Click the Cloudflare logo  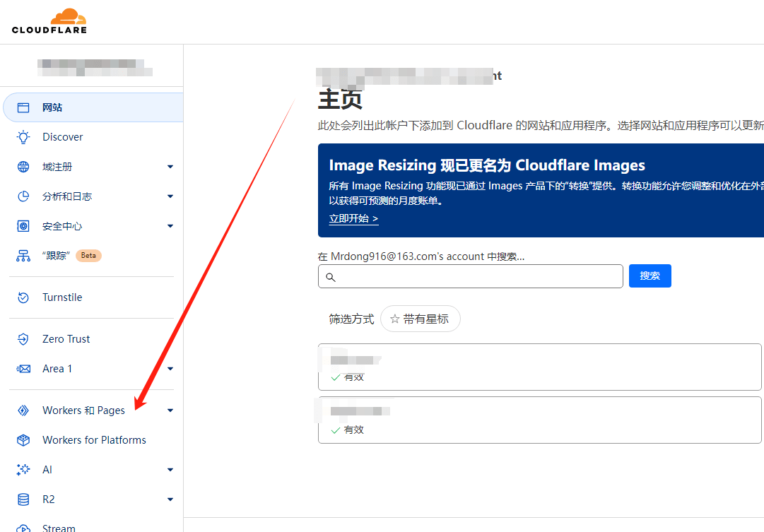(49, 21)
